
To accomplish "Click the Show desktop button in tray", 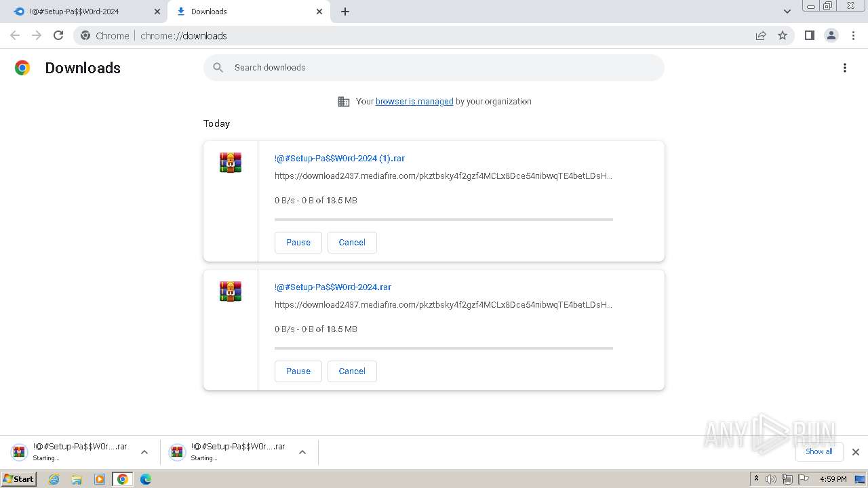I will point(860,479).
